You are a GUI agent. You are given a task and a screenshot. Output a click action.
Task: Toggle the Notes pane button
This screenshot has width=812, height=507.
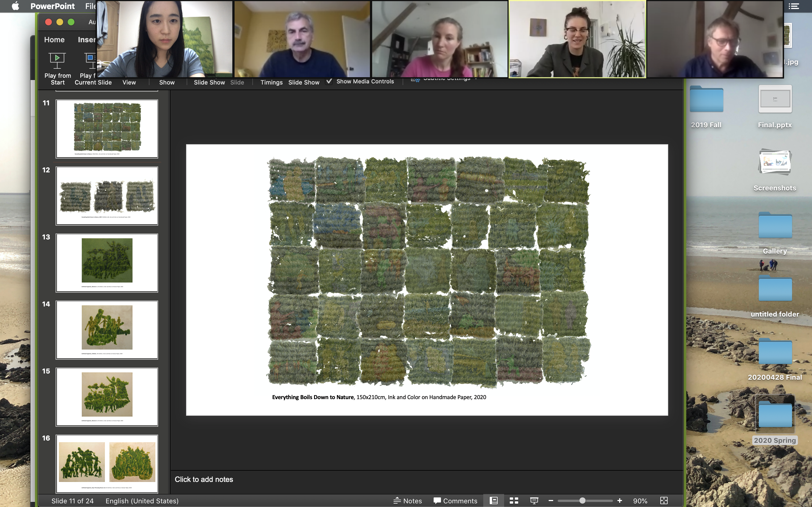coord(407,501)
